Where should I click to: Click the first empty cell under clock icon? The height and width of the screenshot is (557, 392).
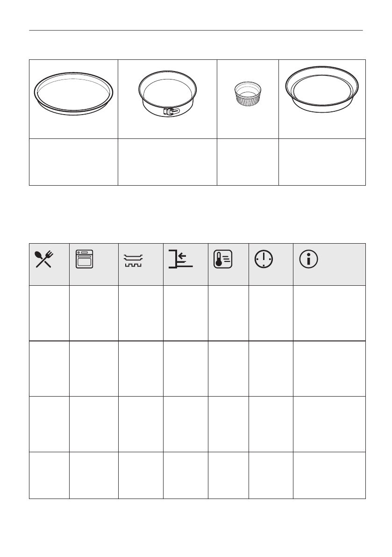tap(271, 313)
